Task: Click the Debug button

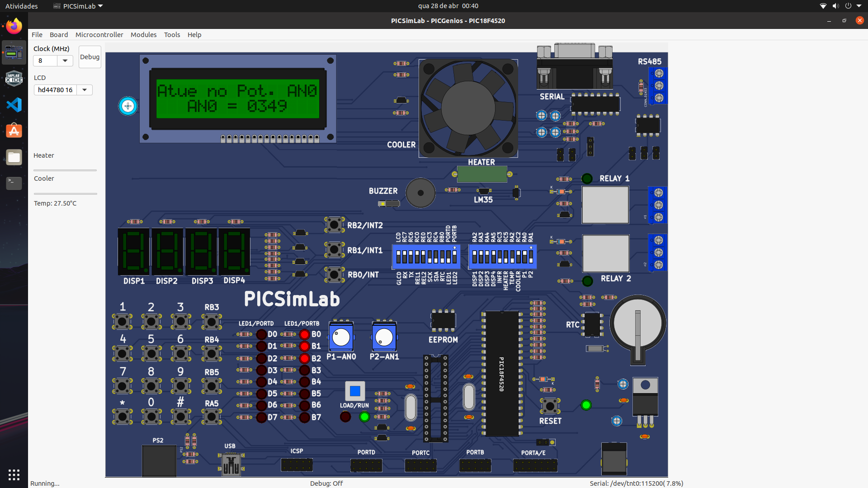Action: click(90, 57)
